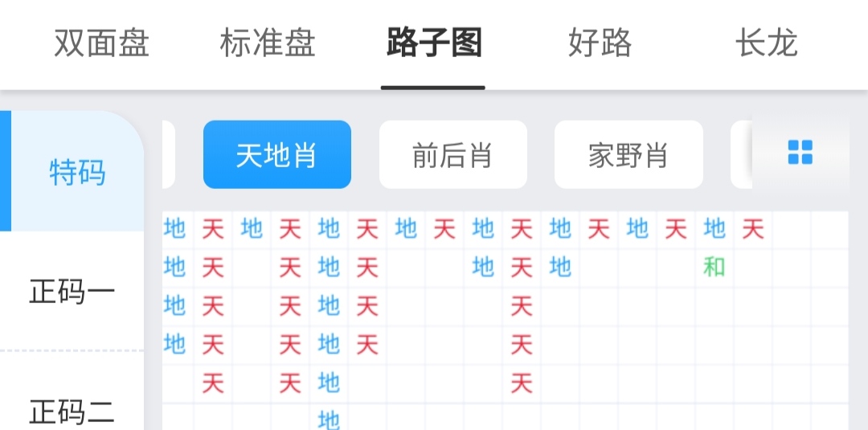This screenshot has width=868, height=430.
Task: Select the 路子图 tab
Action: (434, 43)
